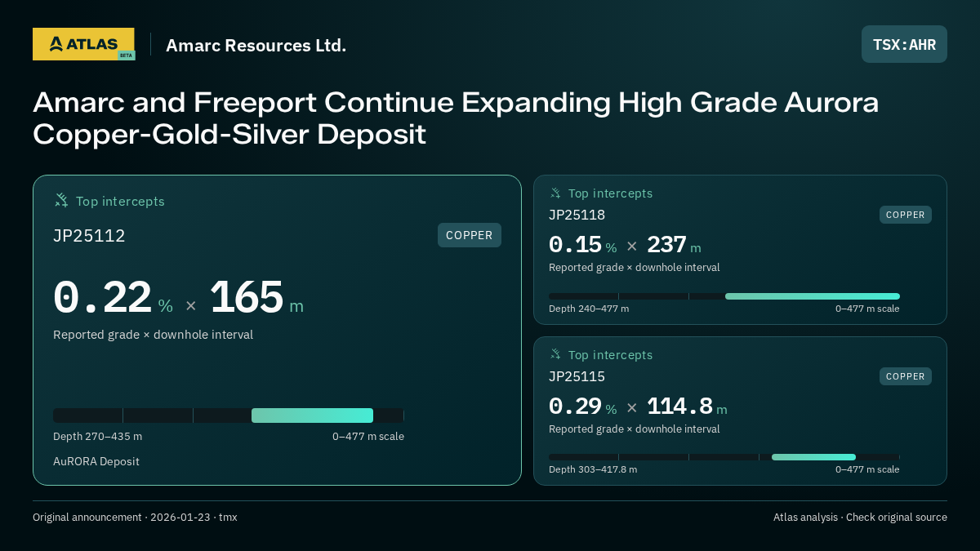Click the JP25112 depth bar 270–435 m

tap(312, 415)
